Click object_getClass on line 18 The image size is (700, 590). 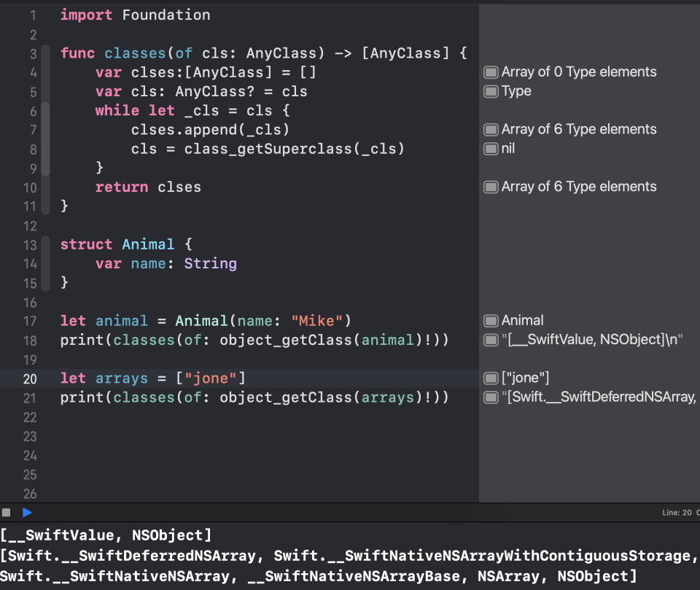pos(286,340)
